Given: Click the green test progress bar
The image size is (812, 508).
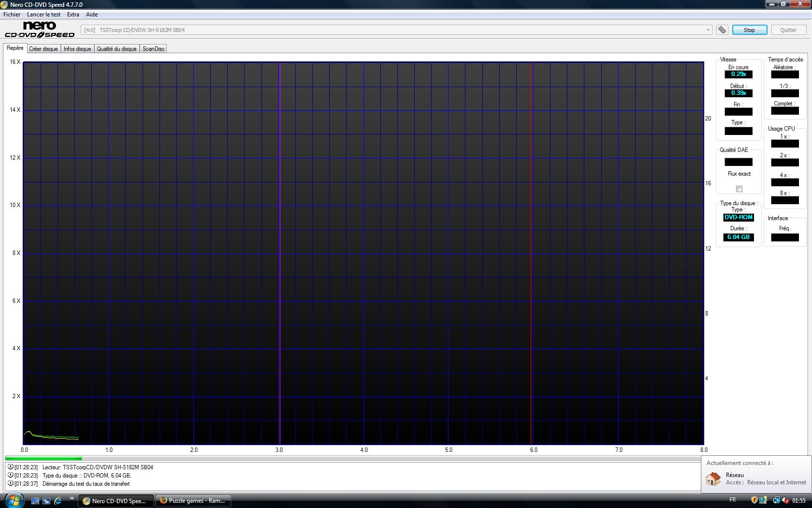Looking at the screenshot, I should point(43,458).
